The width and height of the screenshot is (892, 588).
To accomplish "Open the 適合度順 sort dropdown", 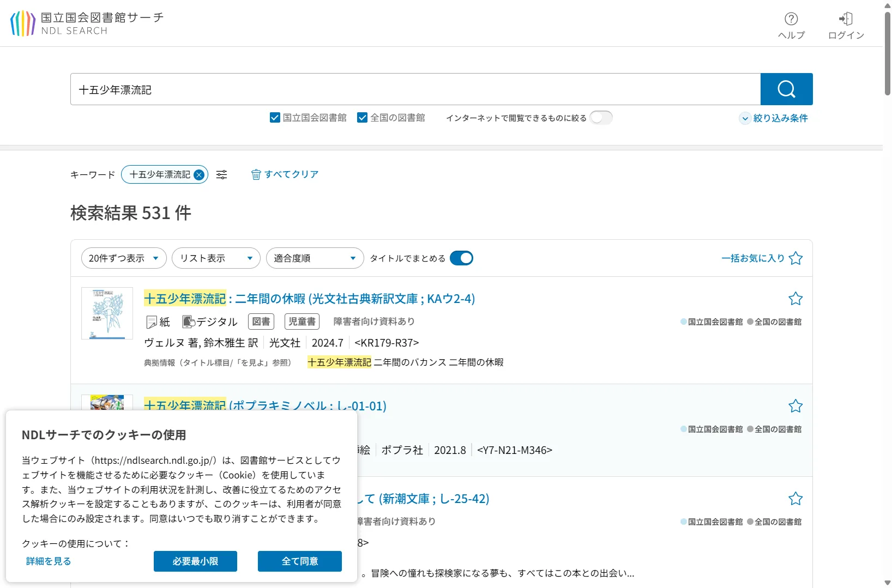I will [x=315, y=258].
